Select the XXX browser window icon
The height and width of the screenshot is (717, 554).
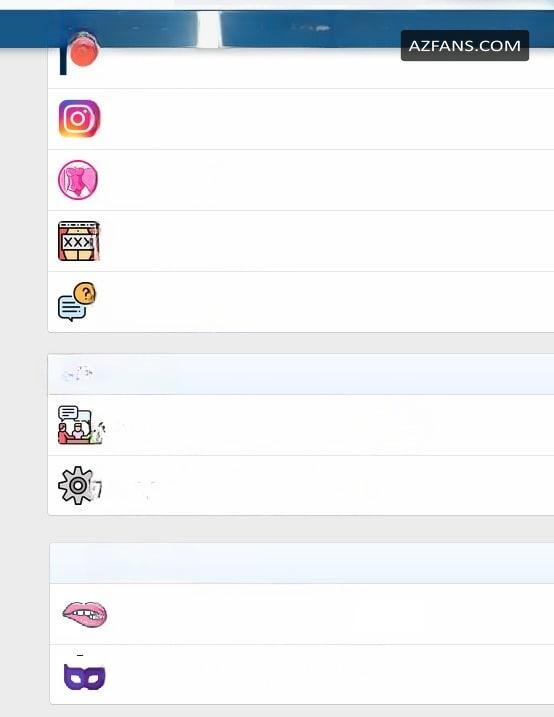coord(79,241)
